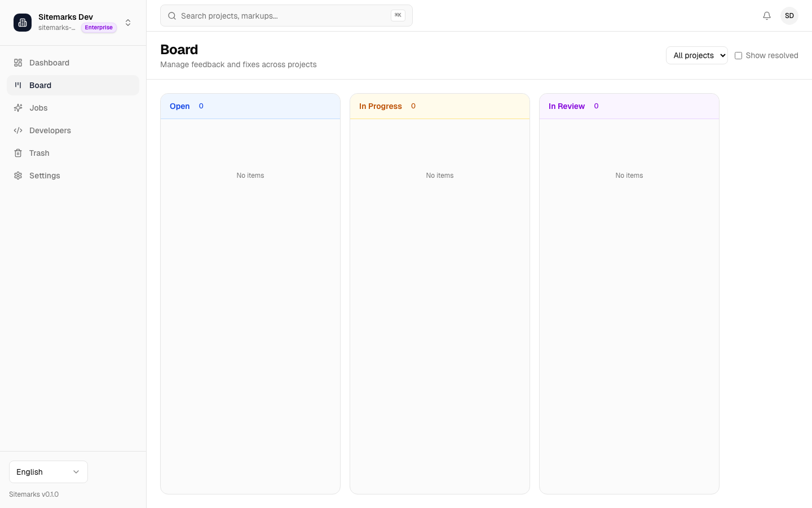812x508 pixels.
Task: Click the In Progress column header
Action: click(380, 106)
